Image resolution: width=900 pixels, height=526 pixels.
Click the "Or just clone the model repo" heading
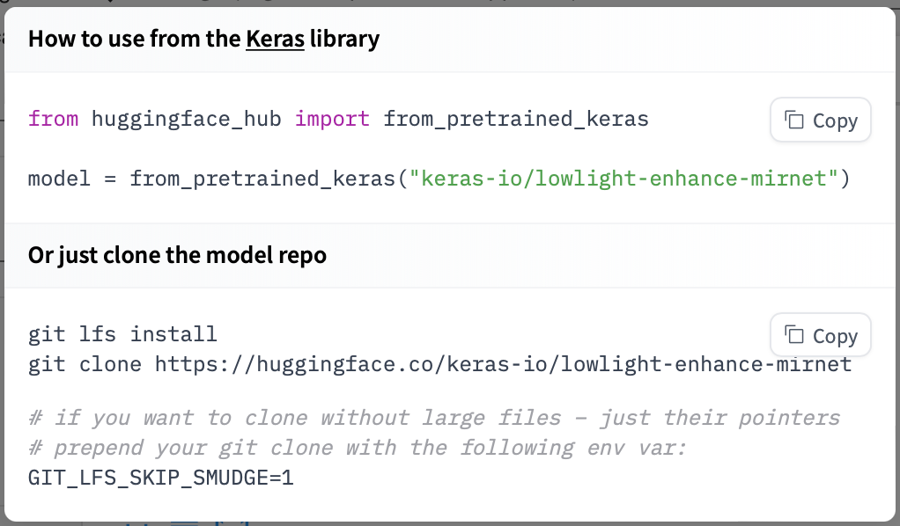(x=177, y=255)
